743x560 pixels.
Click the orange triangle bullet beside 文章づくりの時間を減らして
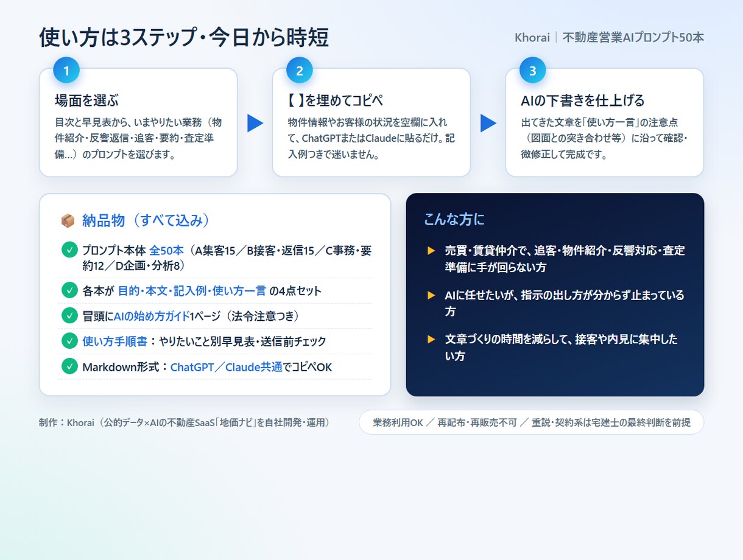(431, 340)
